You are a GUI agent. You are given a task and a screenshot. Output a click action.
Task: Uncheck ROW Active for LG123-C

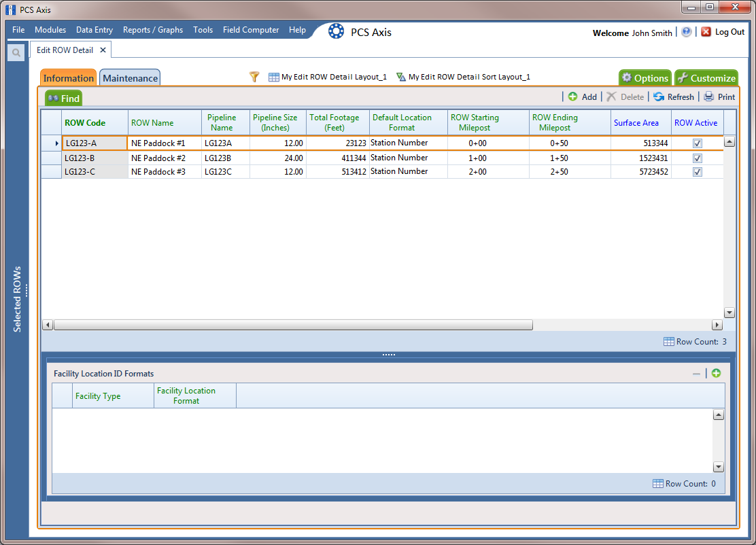[x=697, y=172]
